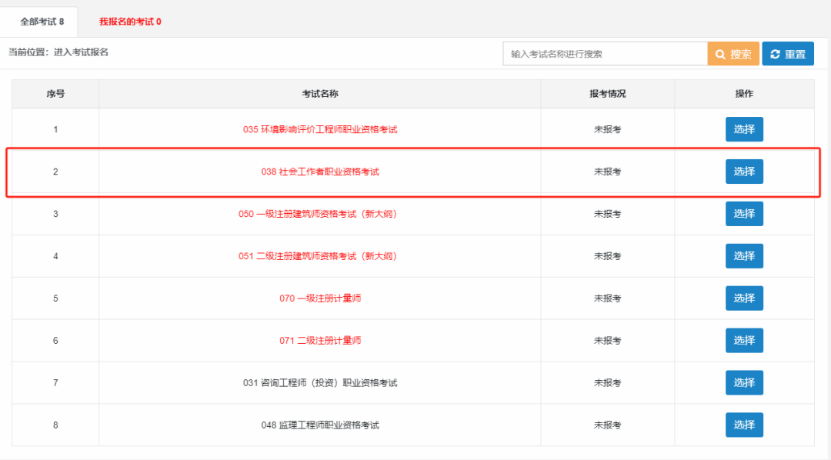Open the 050 一级注册建筑师资格考试 link
Viewport: 831px width, 460px height.
click(x=320, y=214)
